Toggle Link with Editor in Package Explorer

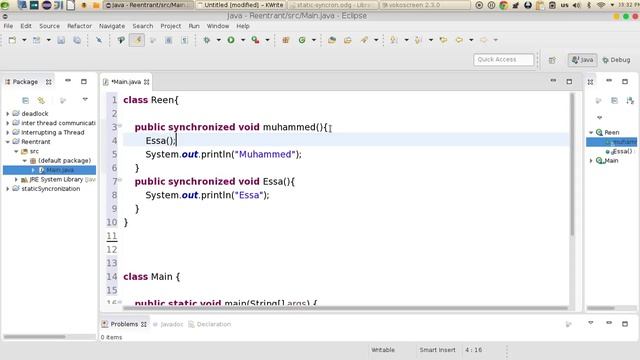point(41,100)
